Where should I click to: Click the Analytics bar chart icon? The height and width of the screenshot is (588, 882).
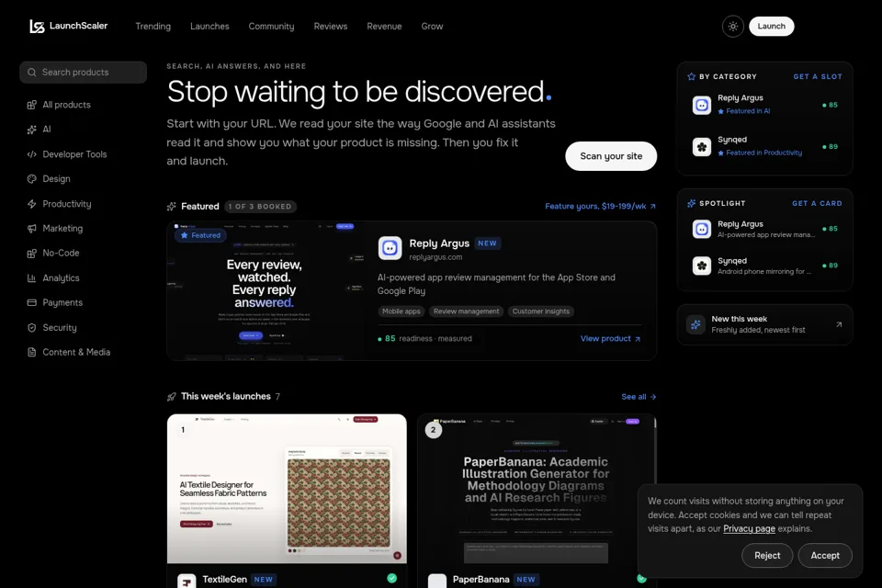pyautogui.click(x=32, y=278)
